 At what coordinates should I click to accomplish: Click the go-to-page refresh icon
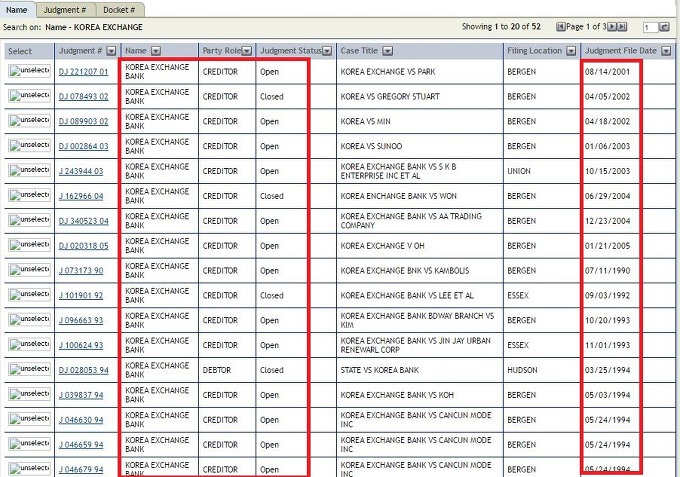664,27
